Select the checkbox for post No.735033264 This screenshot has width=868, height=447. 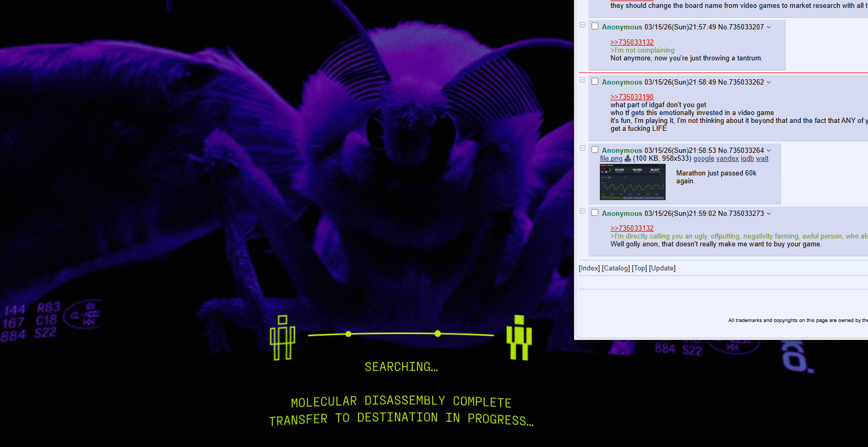click(x=595, y=150)
